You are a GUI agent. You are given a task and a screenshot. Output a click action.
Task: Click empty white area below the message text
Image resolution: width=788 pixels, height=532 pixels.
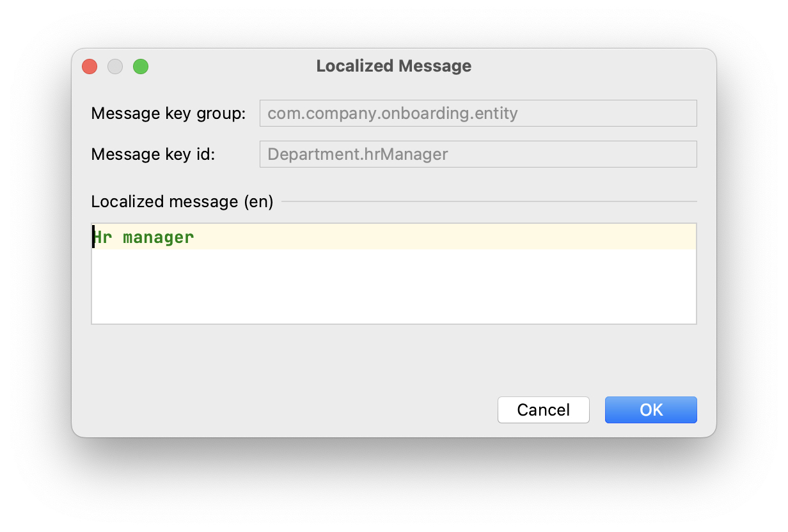coord(393,288)
